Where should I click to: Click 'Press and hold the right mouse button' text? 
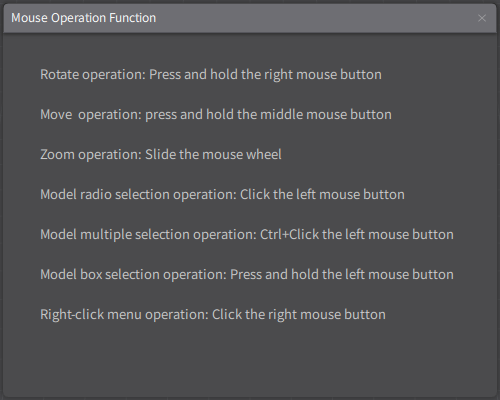pyautogui.click(x=265, y=75)
